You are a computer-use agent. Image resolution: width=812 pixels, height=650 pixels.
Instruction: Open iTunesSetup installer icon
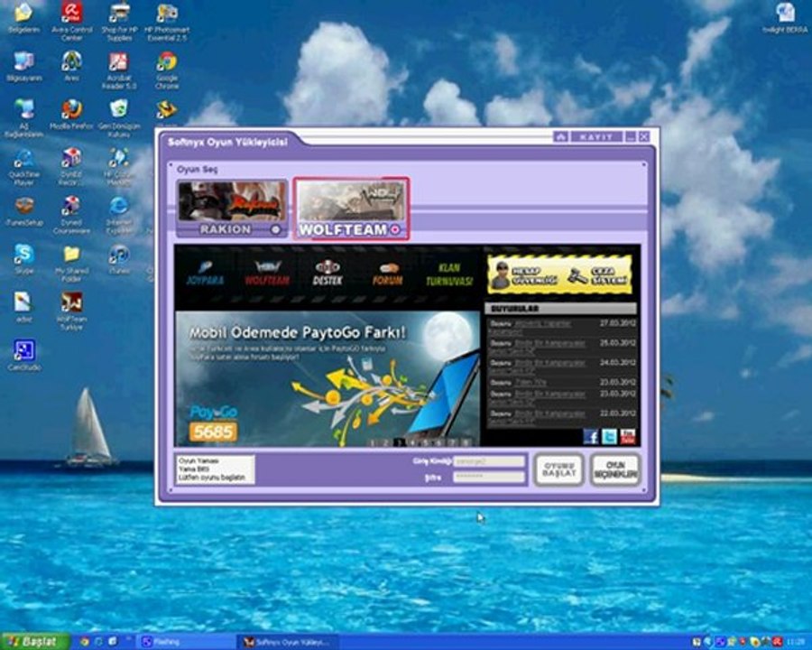click(23, 211)
